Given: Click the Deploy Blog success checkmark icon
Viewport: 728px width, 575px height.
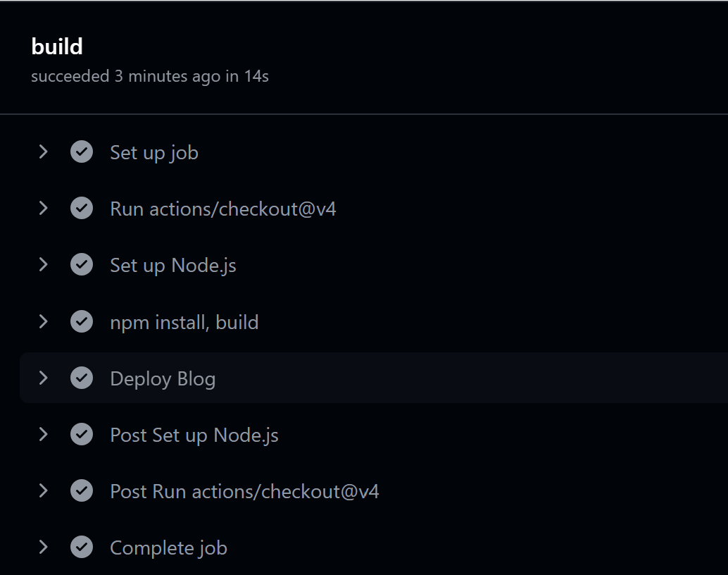Looking at the screenshot, I should click(x=82, y=378).
